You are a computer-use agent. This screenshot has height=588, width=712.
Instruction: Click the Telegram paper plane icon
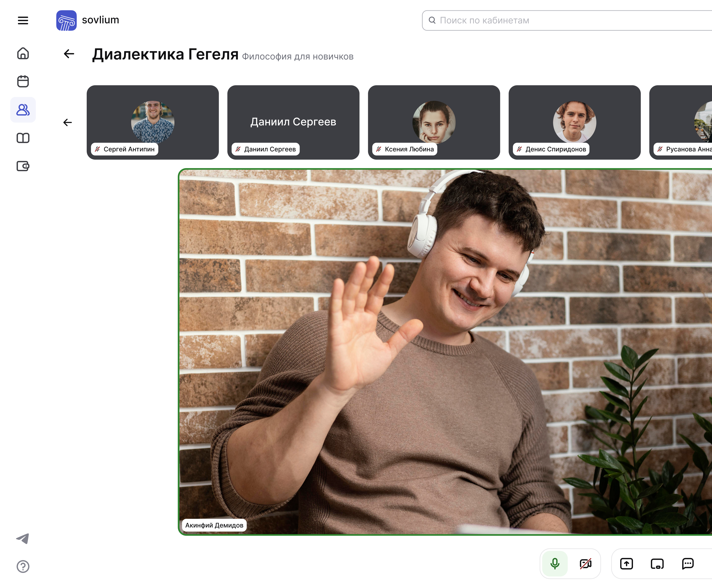[23, 538]
